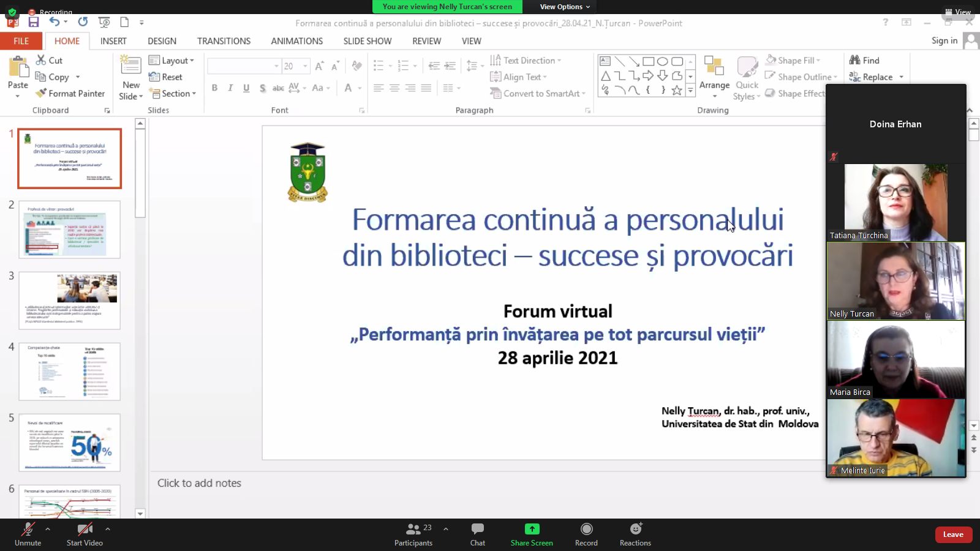This screenshot has height=551, width=980.
Task: Open the Arrange tool
Action: tap(714, 77)
